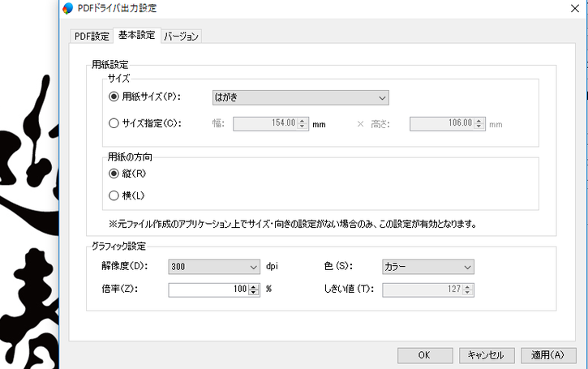
Task: Switch to the PDF設定 tab
Action: (92, 36)
